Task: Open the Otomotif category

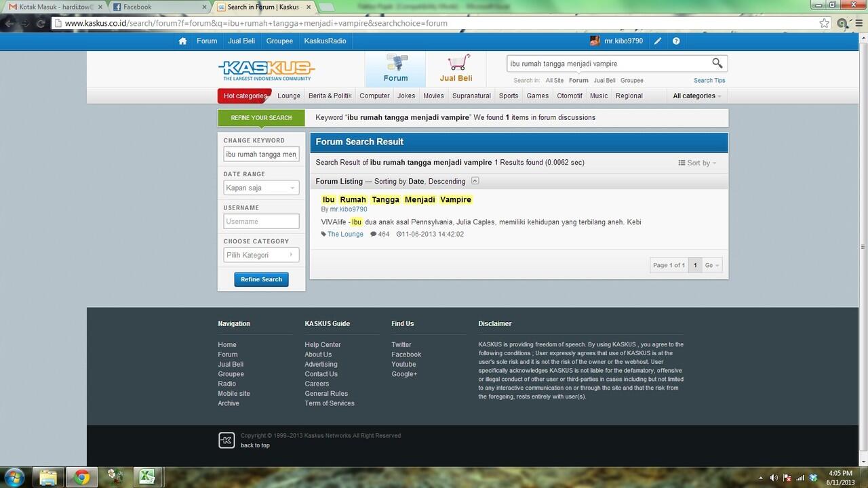Action: pos(570,96)
